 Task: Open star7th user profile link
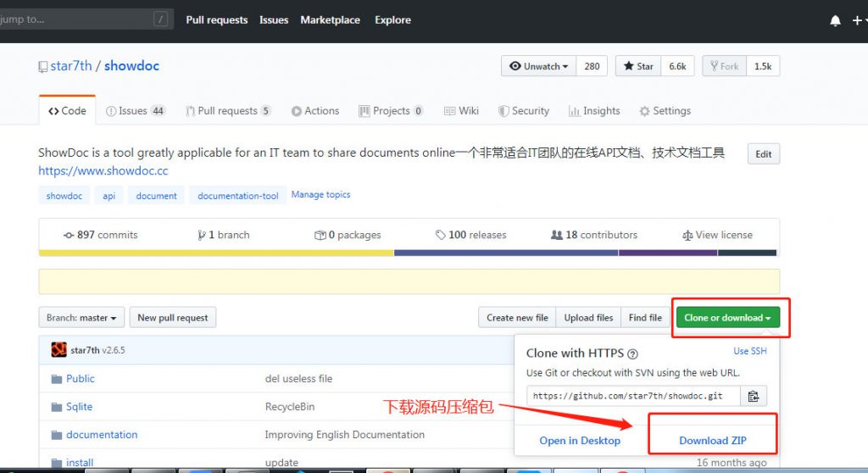pyautogui.click(x=71, y=66)
